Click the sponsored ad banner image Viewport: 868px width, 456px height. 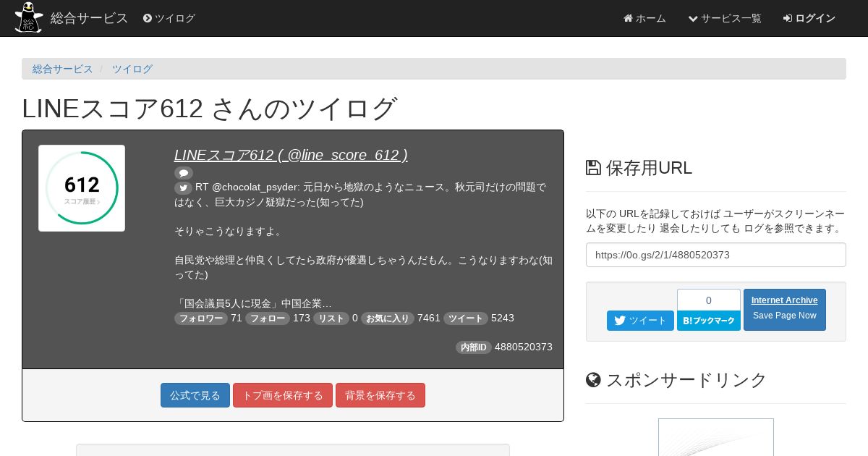[716, 437]
